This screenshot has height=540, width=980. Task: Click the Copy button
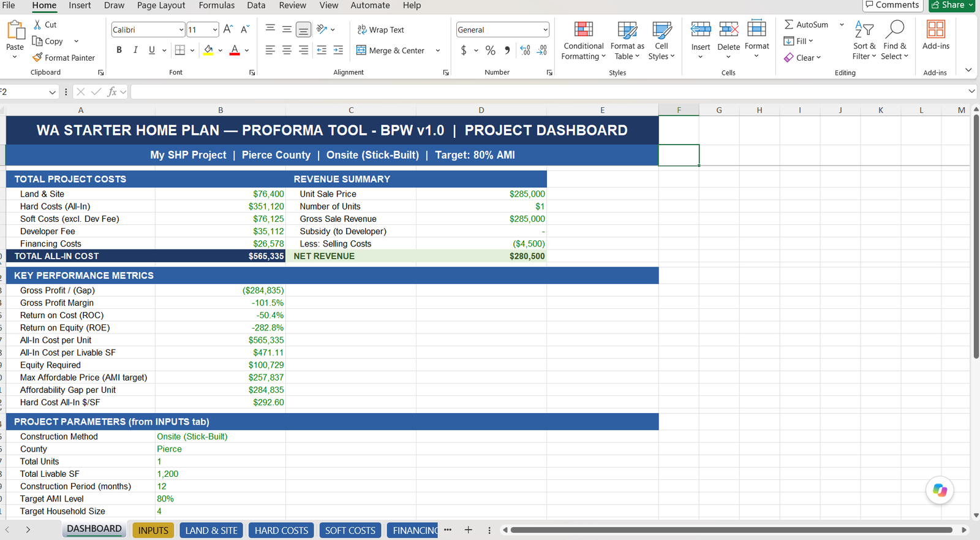coord(48,41)
